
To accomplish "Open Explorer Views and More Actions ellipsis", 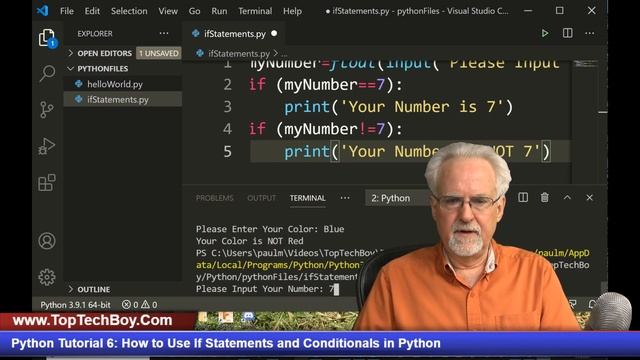I will [164, 33].
